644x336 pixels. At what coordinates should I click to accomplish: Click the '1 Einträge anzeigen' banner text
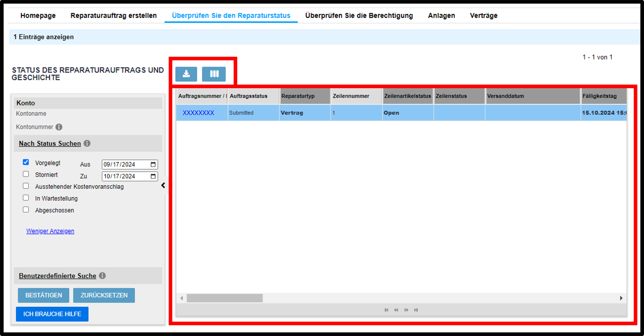[44, 37]
